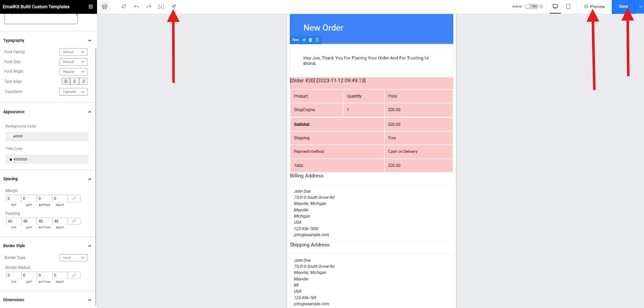Open the Font Family dropdown

(x=73, y=52)
